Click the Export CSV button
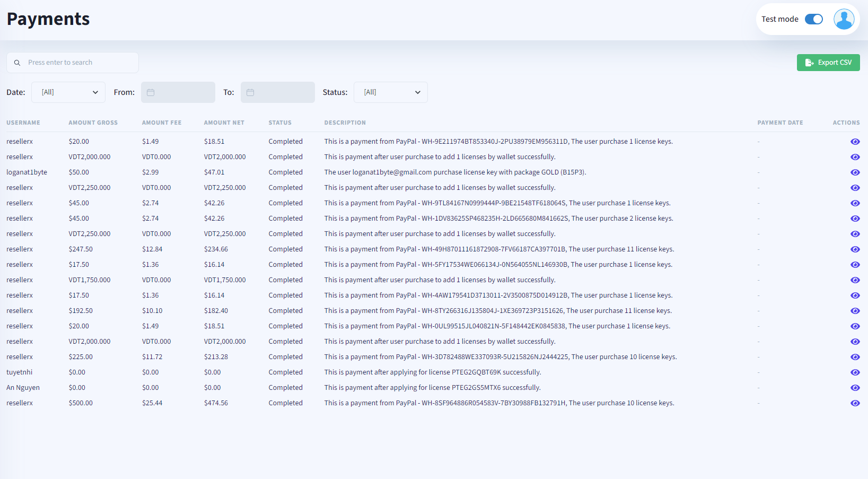The height and width of the screenshot is (479, 868). tap(828, 63)
